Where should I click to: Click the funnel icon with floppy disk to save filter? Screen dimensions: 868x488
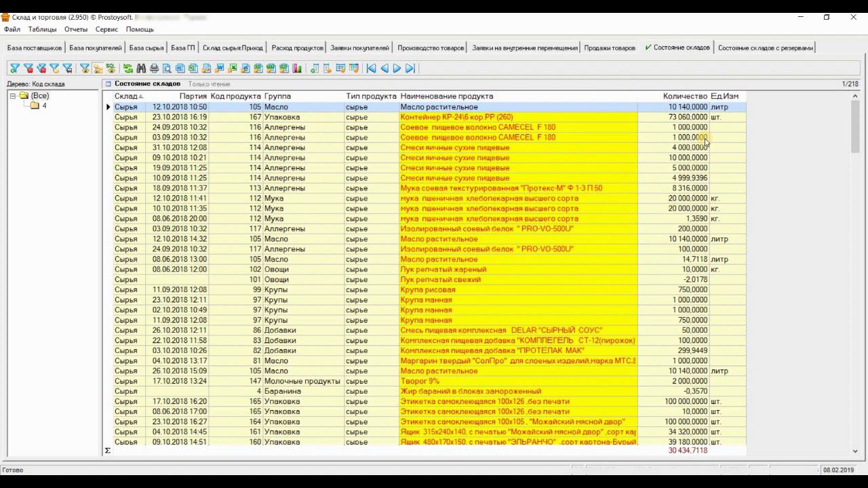[68, 68]
